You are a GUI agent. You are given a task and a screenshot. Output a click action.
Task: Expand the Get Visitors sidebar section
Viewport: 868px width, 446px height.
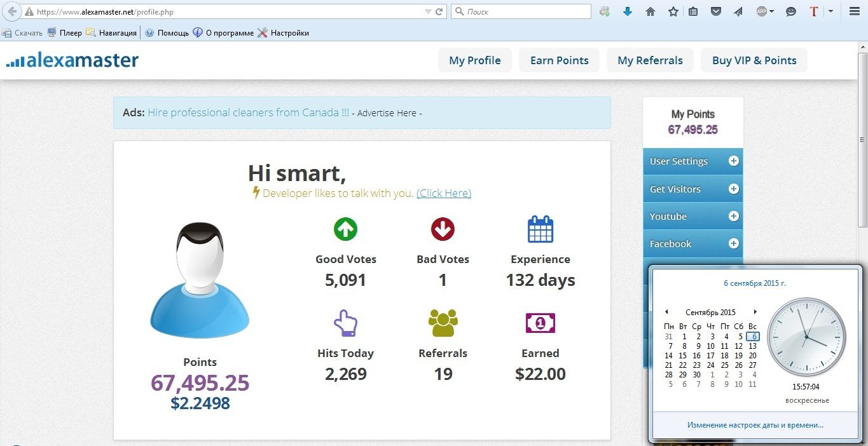(x=733, y=189)
